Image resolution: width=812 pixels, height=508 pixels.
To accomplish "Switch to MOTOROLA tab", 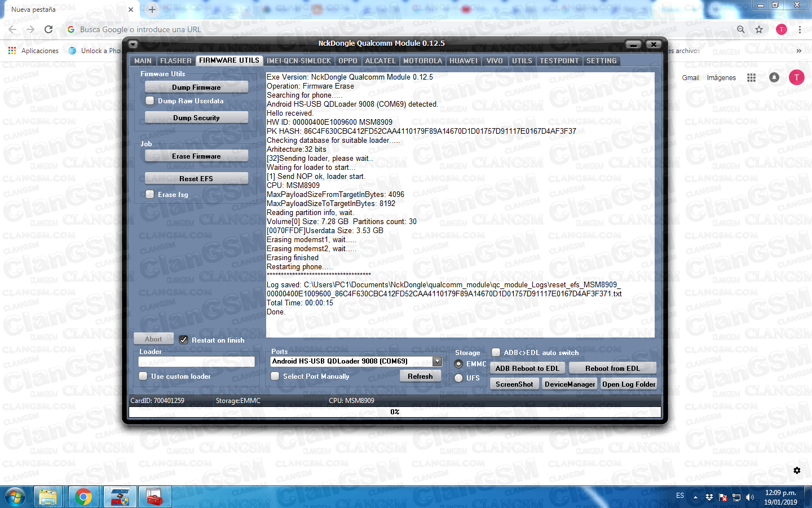I will 423,61.
